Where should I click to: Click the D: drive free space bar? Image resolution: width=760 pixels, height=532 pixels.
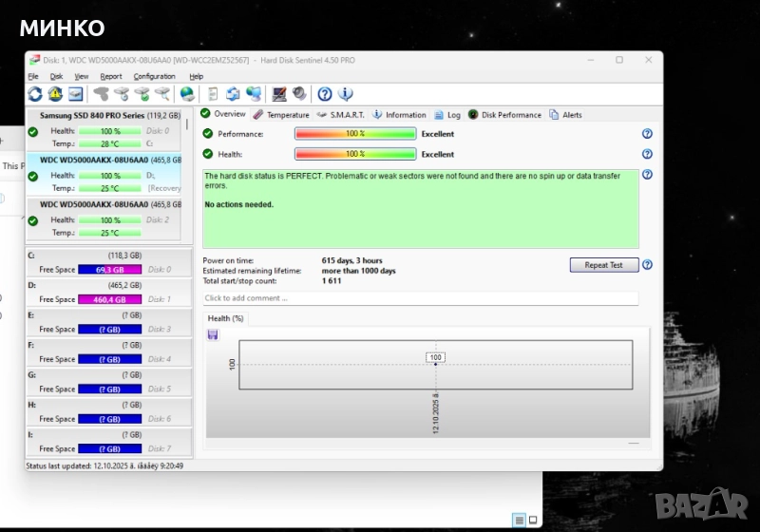pyautogui.click(x=109, y=299)
